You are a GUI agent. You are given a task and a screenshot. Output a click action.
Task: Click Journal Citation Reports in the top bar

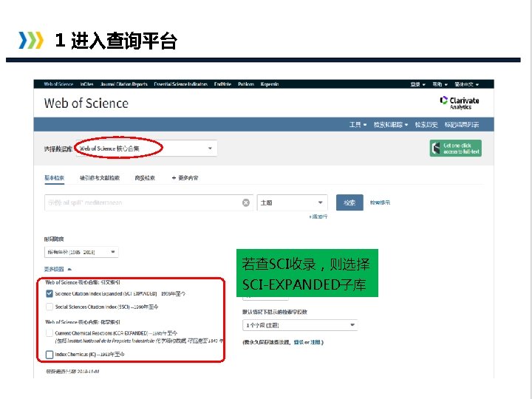coord(124,84)
